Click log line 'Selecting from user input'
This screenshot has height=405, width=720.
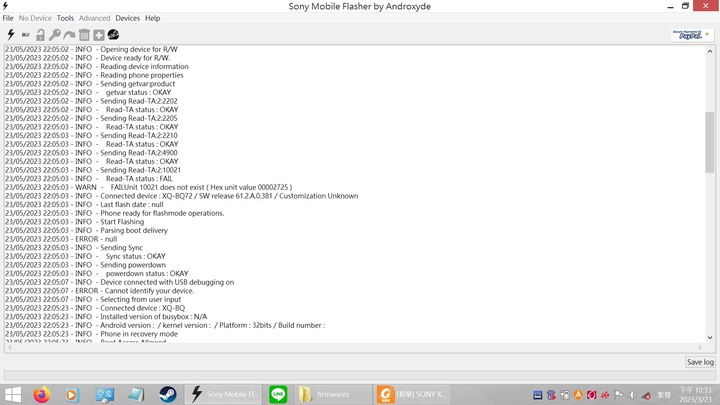click(x=93, y=299)
